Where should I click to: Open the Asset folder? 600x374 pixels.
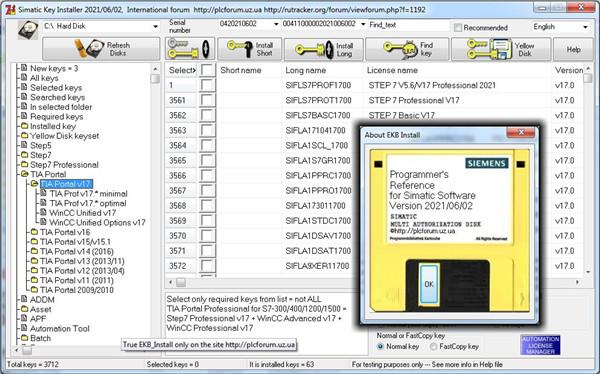point(41,309)
